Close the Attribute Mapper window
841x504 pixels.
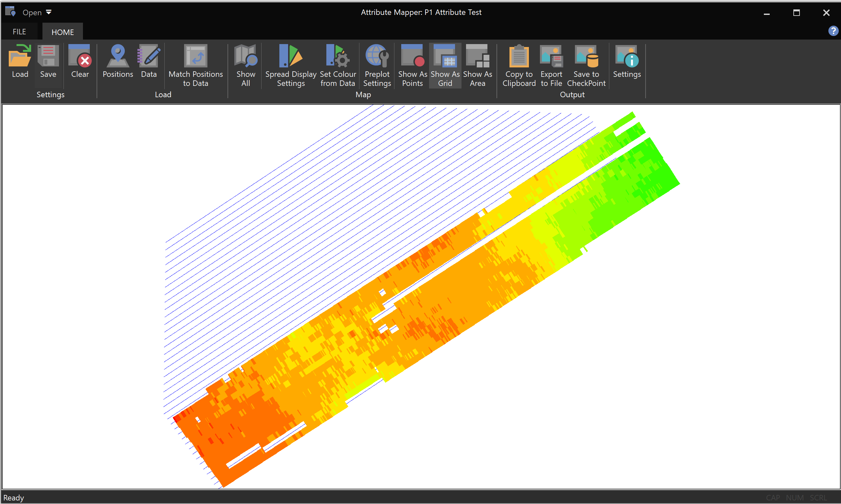(826, 13)
